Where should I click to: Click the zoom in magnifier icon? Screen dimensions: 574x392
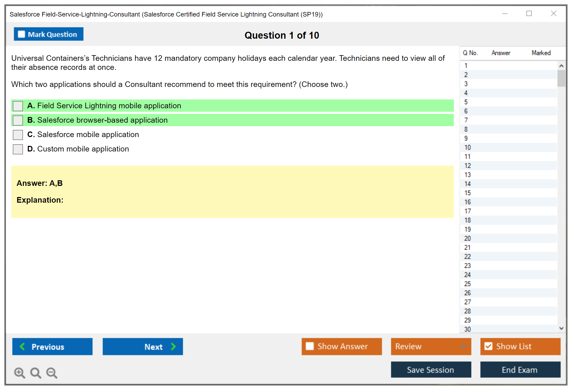(x=19, y=373)
